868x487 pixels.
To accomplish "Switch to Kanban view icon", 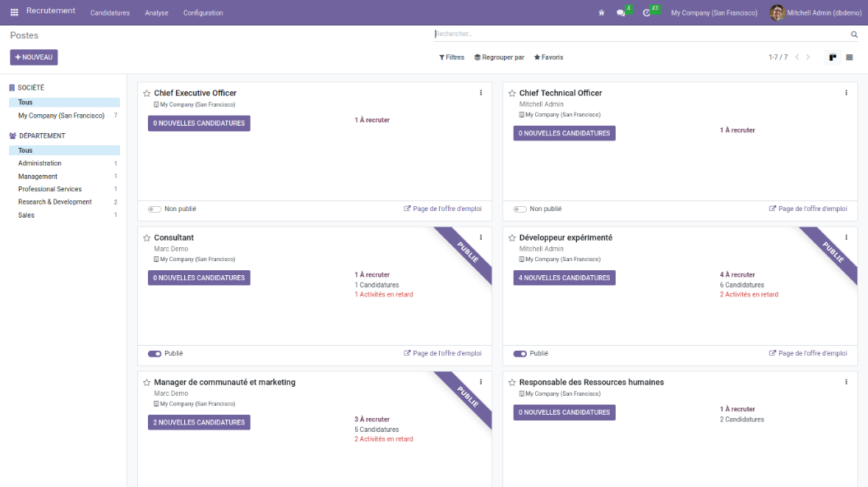I will click(x=833, y=57).
